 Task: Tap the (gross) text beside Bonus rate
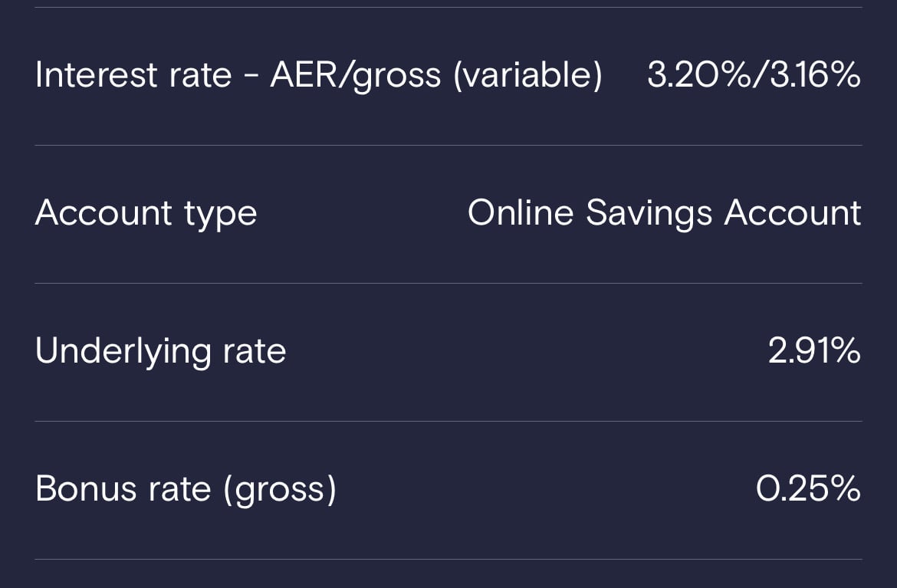click(x=280, y=490)
